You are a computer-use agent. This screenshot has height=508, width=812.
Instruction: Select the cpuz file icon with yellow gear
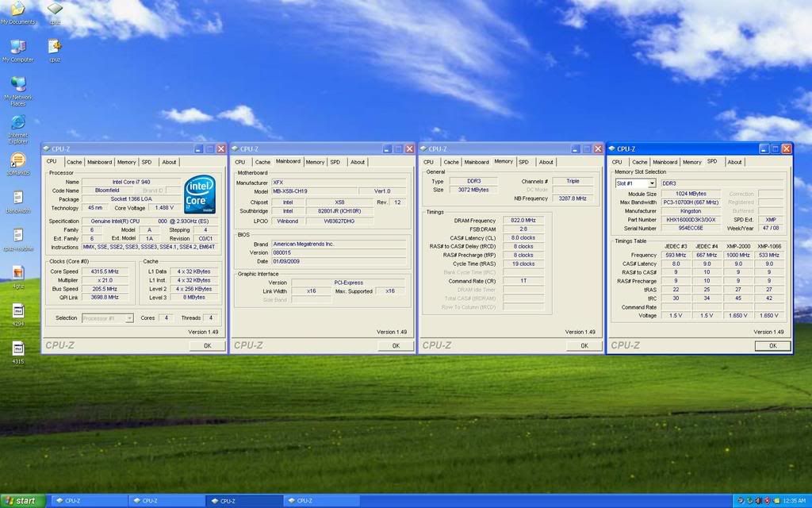[x=55, y=50]
